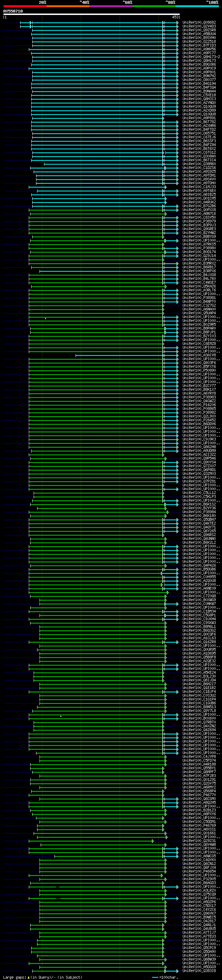Screen dimensions: 222x980
Task: Click the orange 20–40% identity color bar
Action: click(68, 6)
